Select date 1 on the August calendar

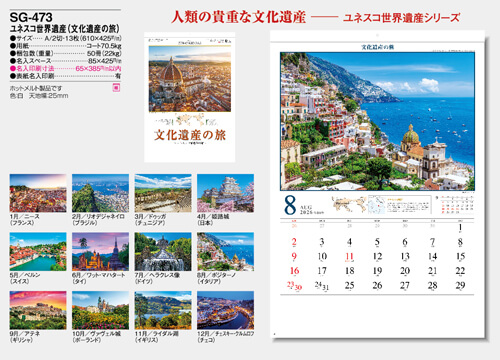[460, 228]
